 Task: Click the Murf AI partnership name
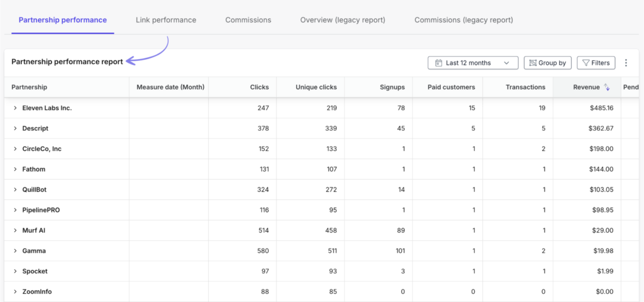[34, 230]
